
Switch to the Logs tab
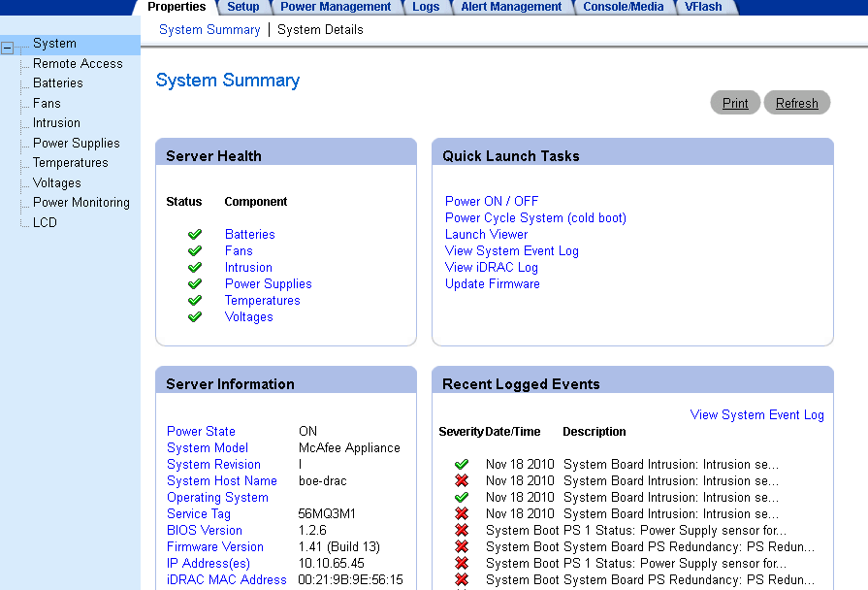click(426, 7)
